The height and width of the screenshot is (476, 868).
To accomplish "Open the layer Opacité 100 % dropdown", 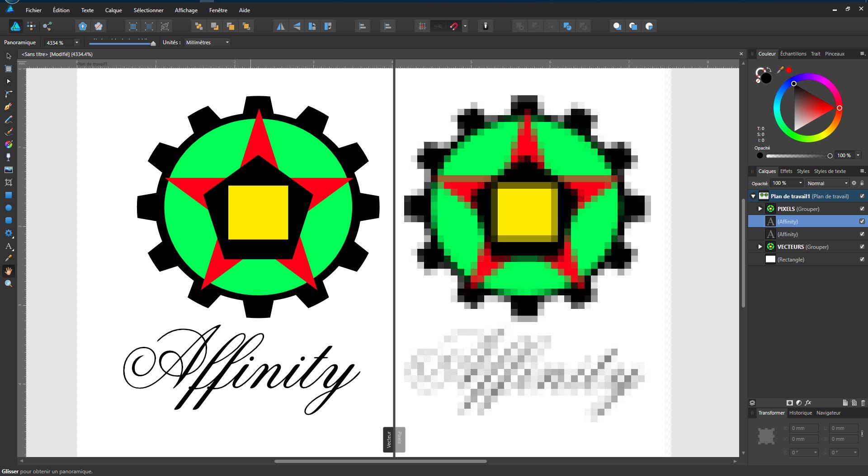I will point(801,183).
